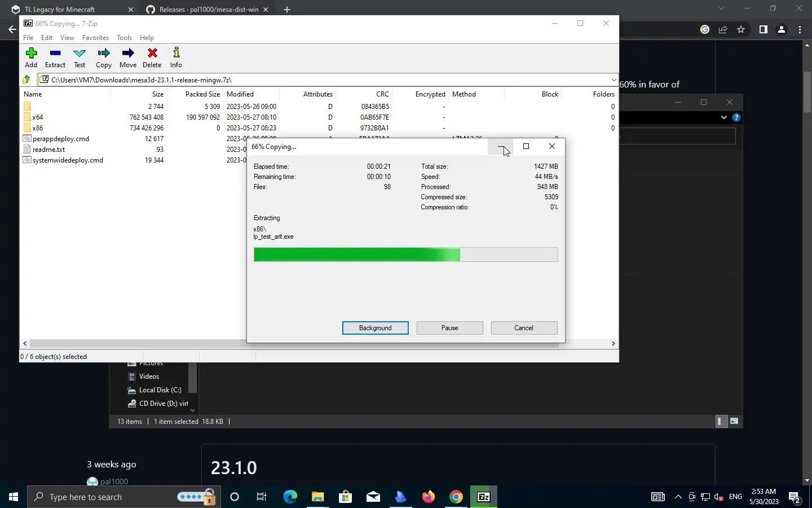Click the Copy toolbar icon
This screenshot has width=812, height=508.
coord(104,58)
